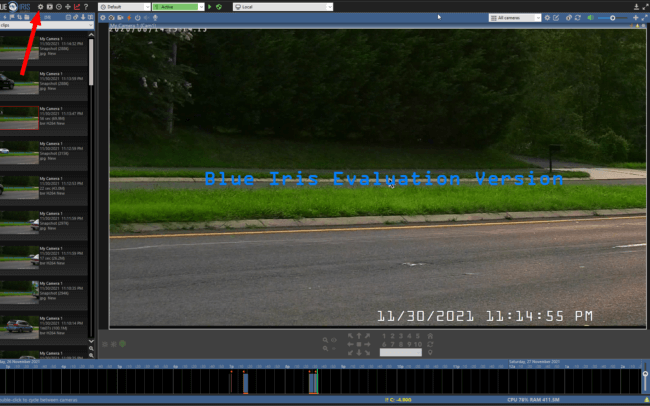This screenshot has height=406, width=650.
Task: Select clip thumbnail from 11:14:52 PM
Action: [19, 48]
